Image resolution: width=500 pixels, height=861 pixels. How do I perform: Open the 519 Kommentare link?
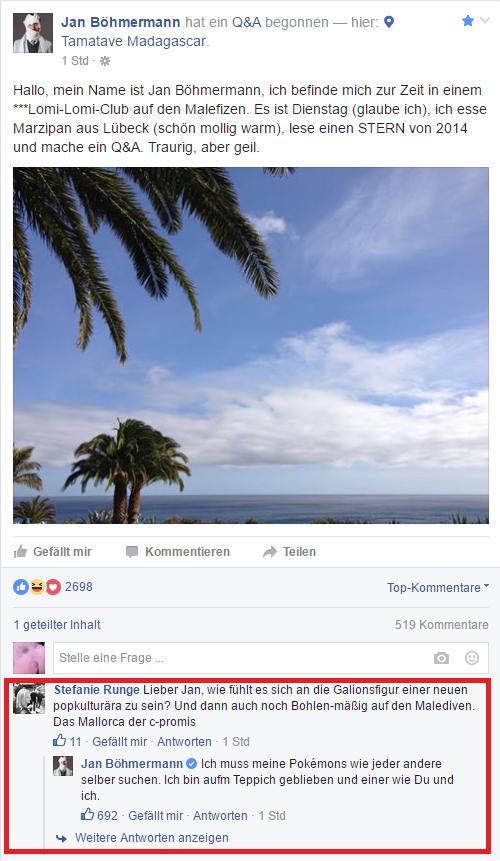click(441, 625)
